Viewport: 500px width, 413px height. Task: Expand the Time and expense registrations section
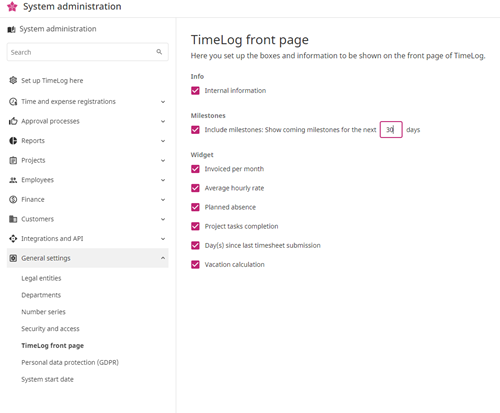point(163,102)
